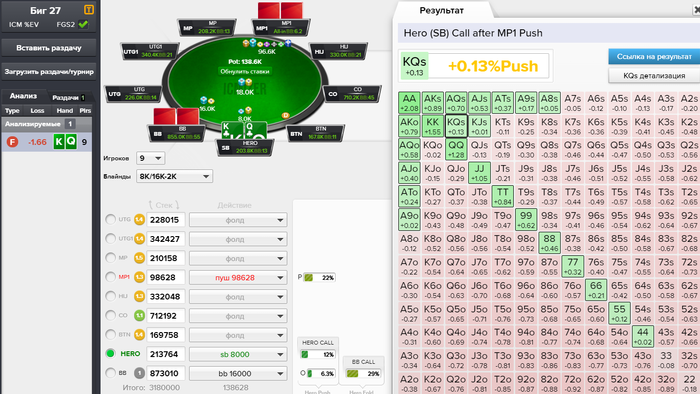Viewport: 700px width, 394px height.
Task: Click the Загрузить раздачи/турнир button
Action: coord(49,71)
